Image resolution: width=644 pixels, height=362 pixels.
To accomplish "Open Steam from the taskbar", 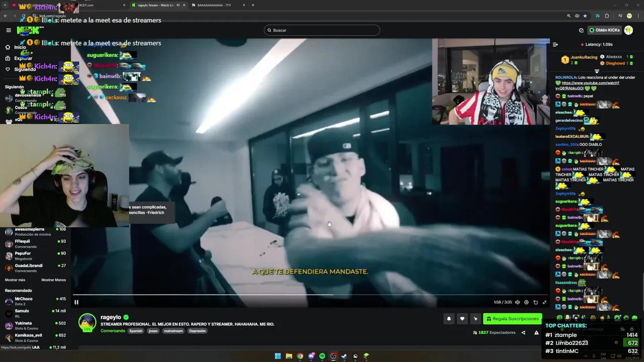I will coord(344,356).
